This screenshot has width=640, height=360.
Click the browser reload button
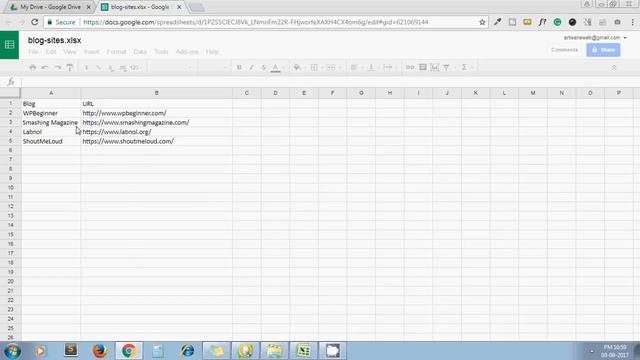point(35,22)
